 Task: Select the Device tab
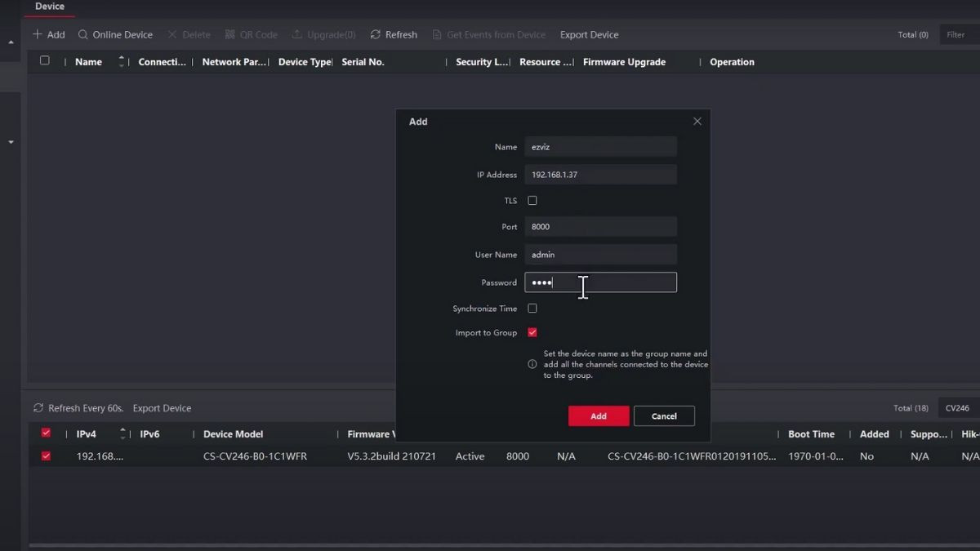click(x=50, y=7)
